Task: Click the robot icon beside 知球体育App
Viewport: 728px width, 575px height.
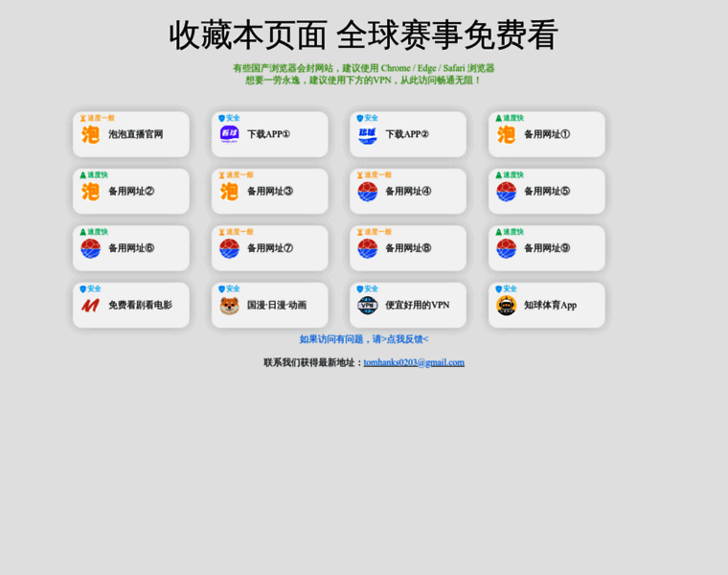Action: [506, 305]
